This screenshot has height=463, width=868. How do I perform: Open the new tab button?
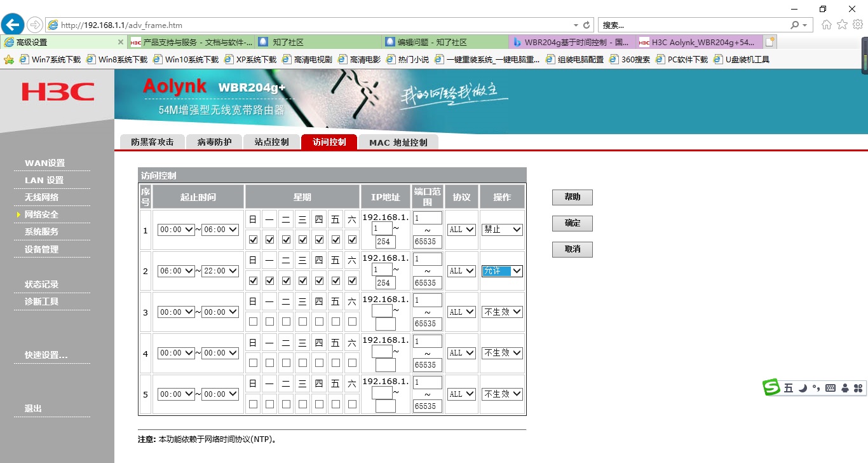click(770, 42)
